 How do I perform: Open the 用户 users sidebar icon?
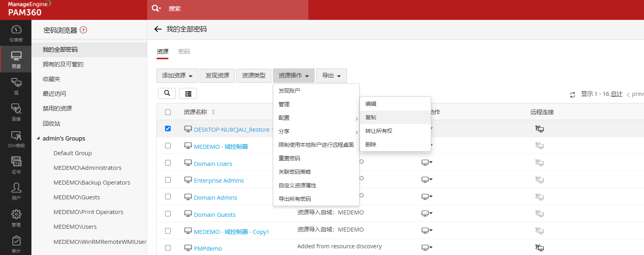point(16,191)
